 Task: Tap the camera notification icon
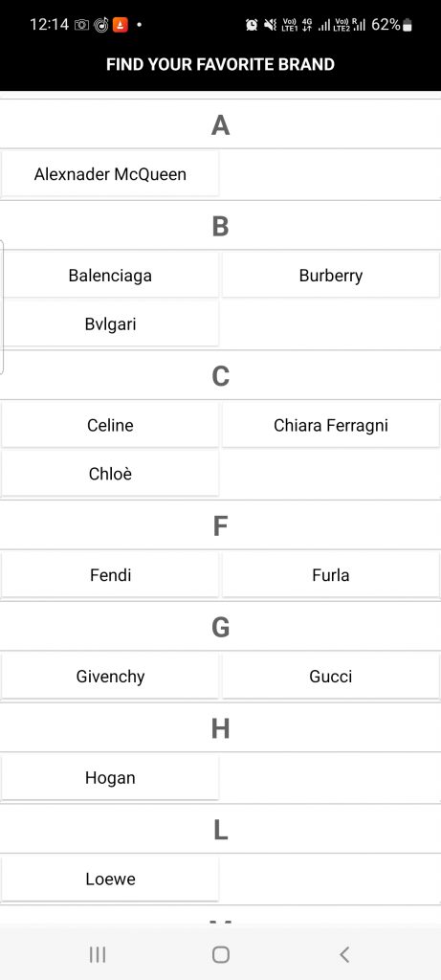click(x=81, y=25)
